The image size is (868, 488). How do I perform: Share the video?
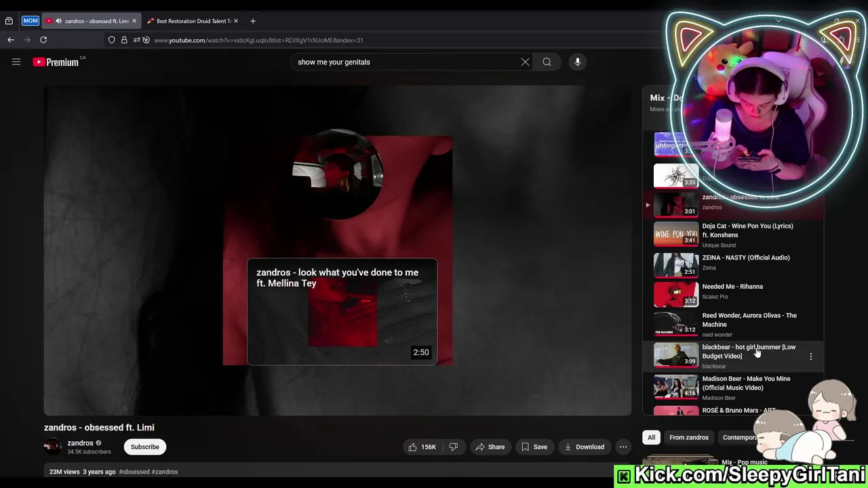point(490,447)
